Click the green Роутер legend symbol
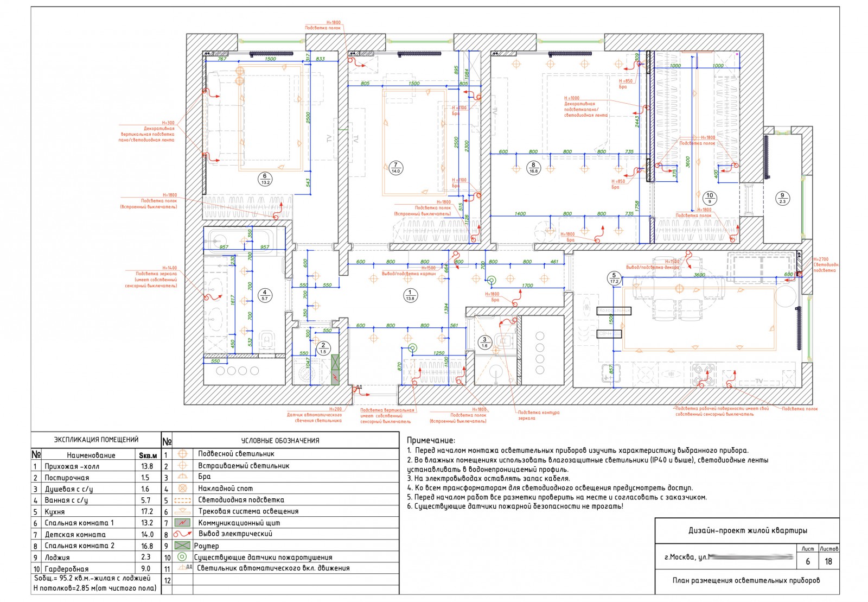 pyautogui.click(x=183, y=546)
